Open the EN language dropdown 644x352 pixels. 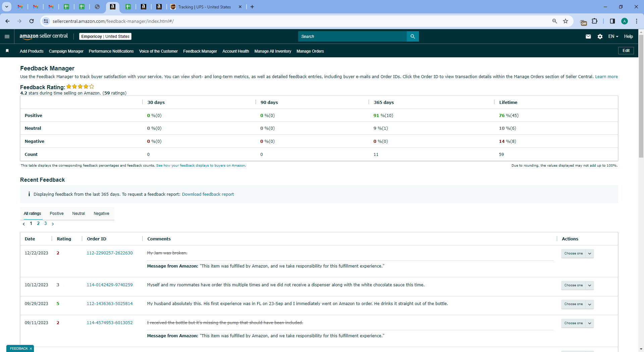click(613, 37)
